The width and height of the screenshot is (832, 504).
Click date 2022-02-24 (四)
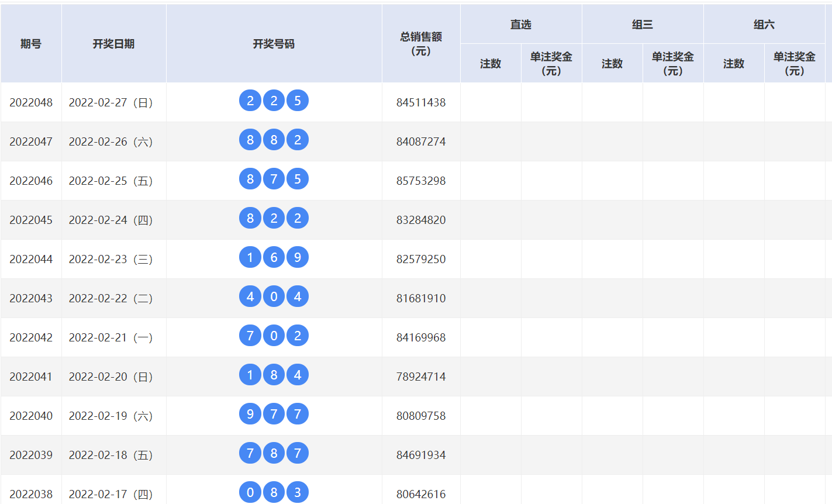click(x=111, y=220)
